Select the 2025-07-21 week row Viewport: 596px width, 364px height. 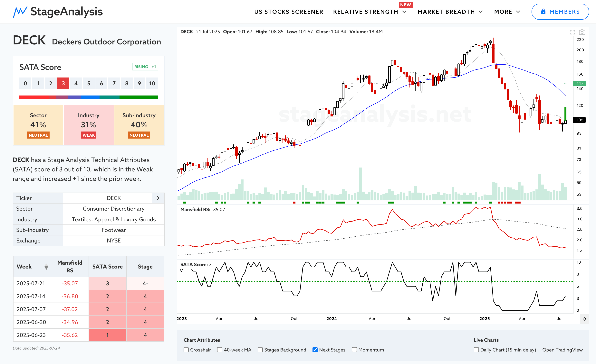click(89, 283)
